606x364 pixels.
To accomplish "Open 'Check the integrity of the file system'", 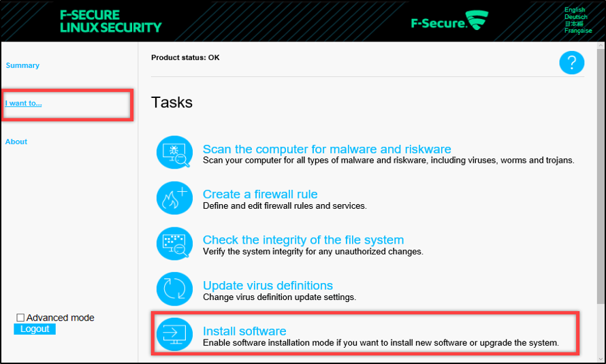I will 303,239.
